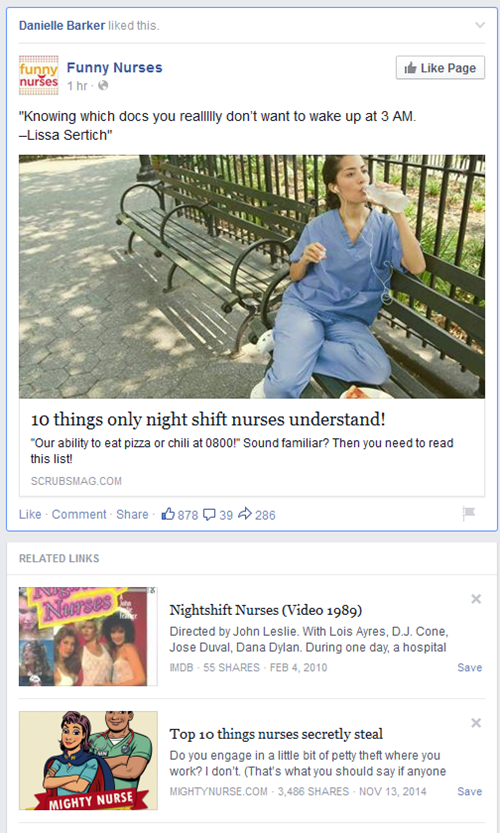Image resolution: width=500 pixels, height=833 pixels.
Task: Save the Mighty Nurse related link
Action: pos(470,791)
